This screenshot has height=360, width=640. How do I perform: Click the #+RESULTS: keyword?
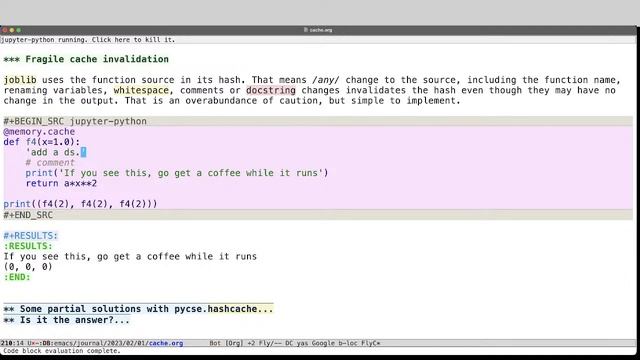click(x=31, y=236)
